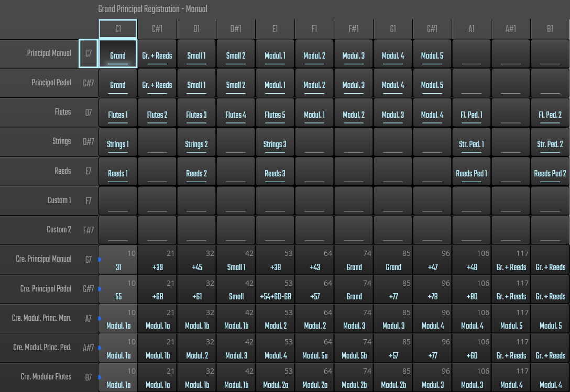Screen dimensions: 570x392
Task: Click the A1 column header
Action: click(x=471, y=29)
